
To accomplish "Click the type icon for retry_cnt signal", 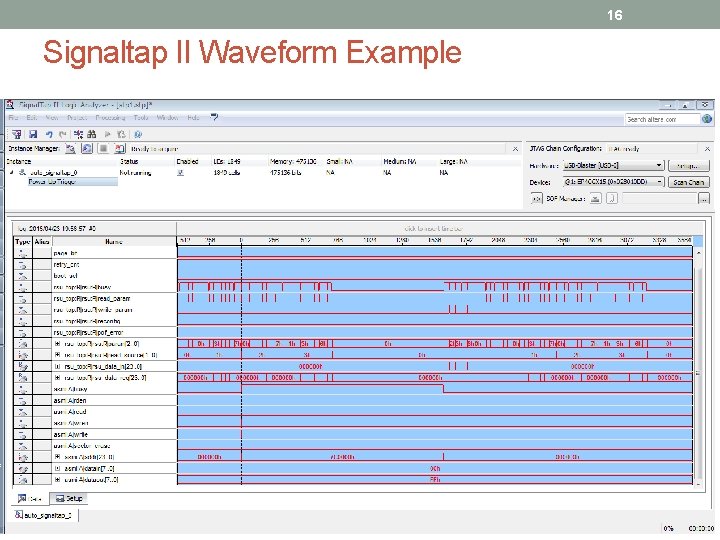I will (22, 264).
